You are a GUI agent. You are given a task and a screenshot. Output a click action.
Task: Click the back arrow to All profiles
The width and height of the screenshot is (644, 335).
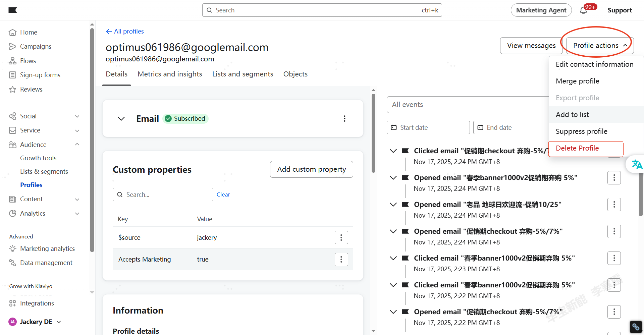[109, 31]
